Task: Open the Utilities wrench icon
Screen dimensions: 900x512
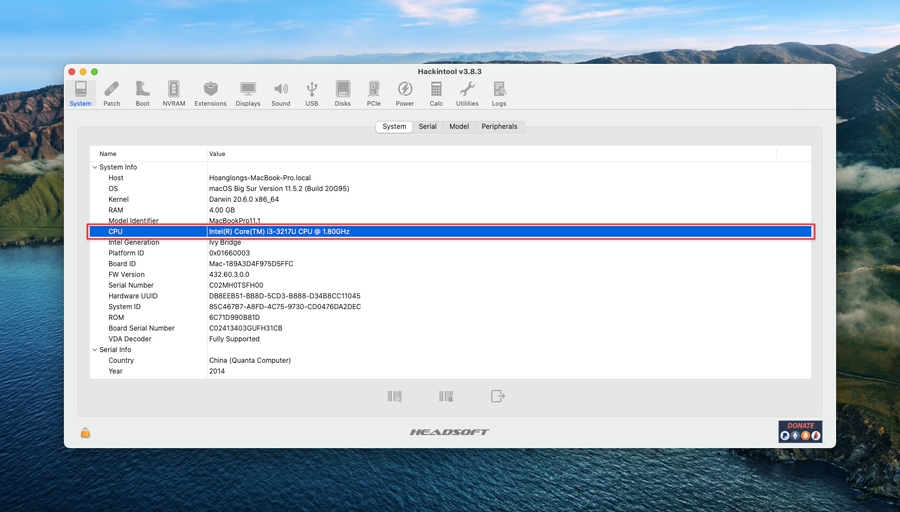Action: [x=467, y=93]
